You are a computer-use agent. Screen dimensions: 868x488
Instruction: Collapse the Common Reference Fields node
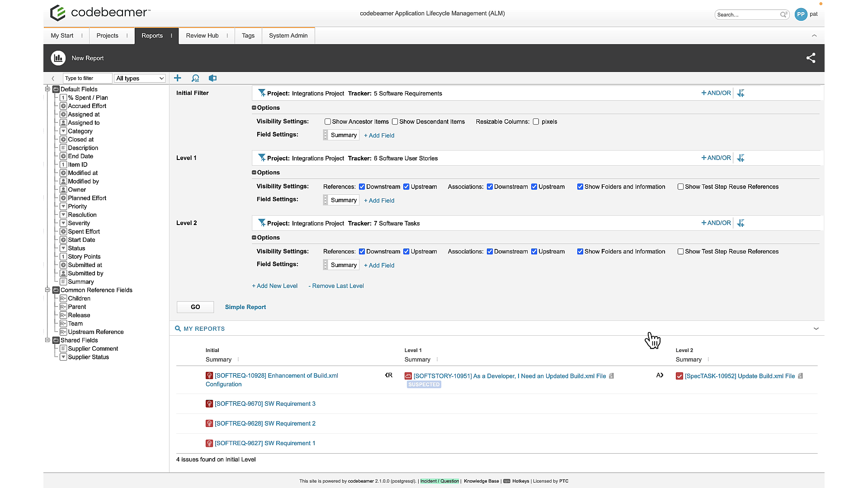point(47,290)
